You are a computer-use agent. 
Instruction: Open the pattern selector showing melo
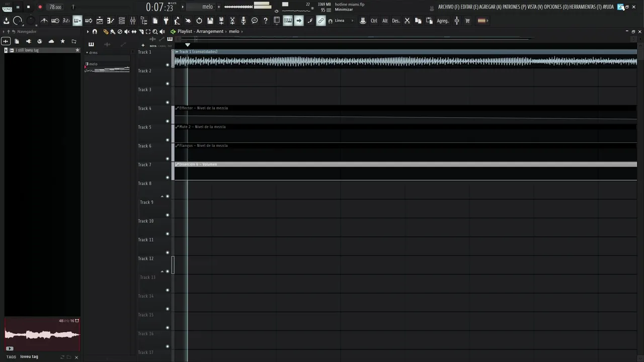pos(201,7)
